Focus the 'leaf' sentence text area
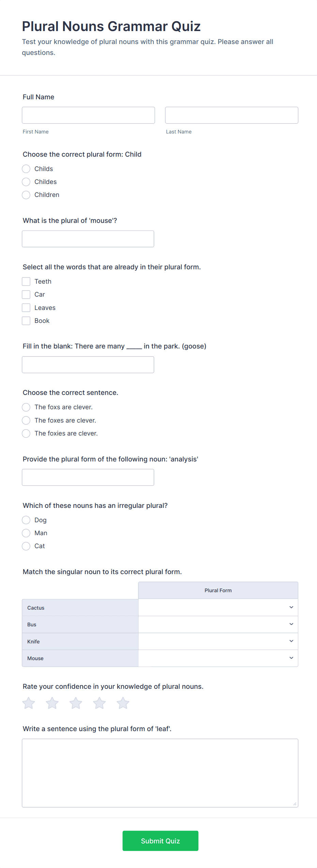The height and width of the screenshot is (868, 317). 160,773
